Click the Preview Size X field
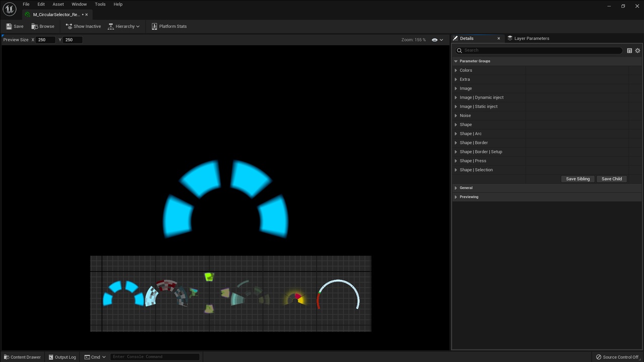Image resolution: width=644 pixels, height=362 pixels. [x=45, y=40]
